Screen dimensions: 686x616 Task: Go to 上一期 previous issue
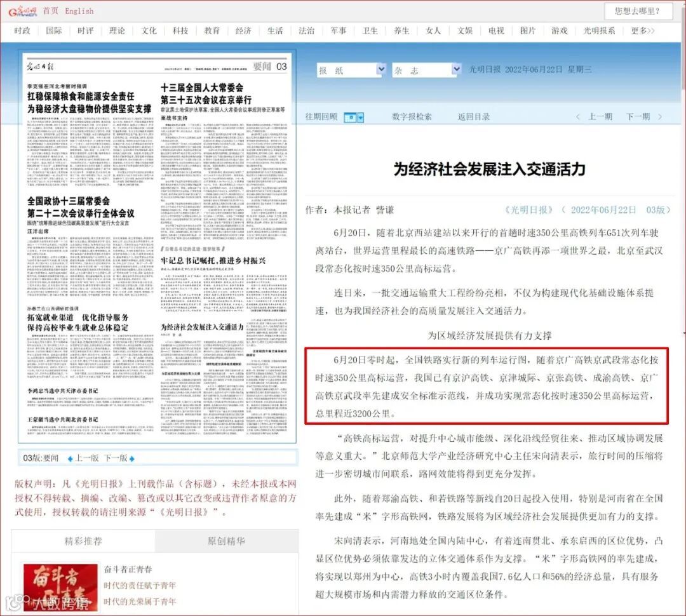tap(600, 116)
